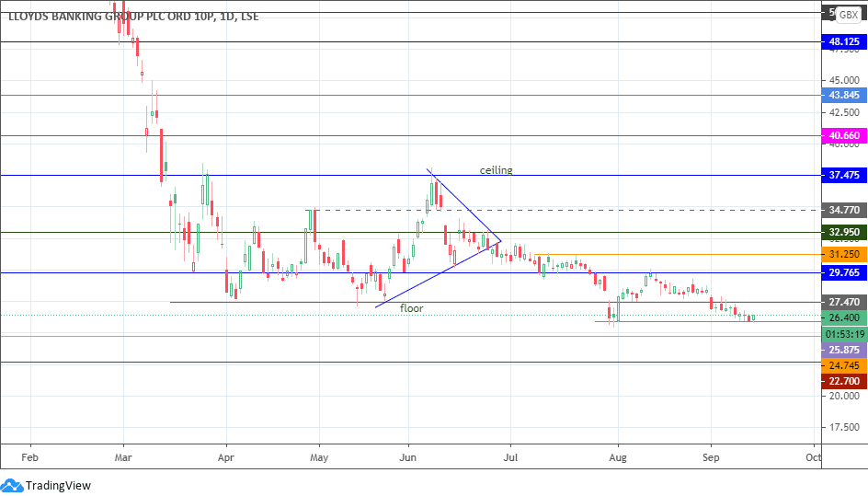Select the 34.770 dashed level label
The image size is (868, 496).
pos(844,210)
